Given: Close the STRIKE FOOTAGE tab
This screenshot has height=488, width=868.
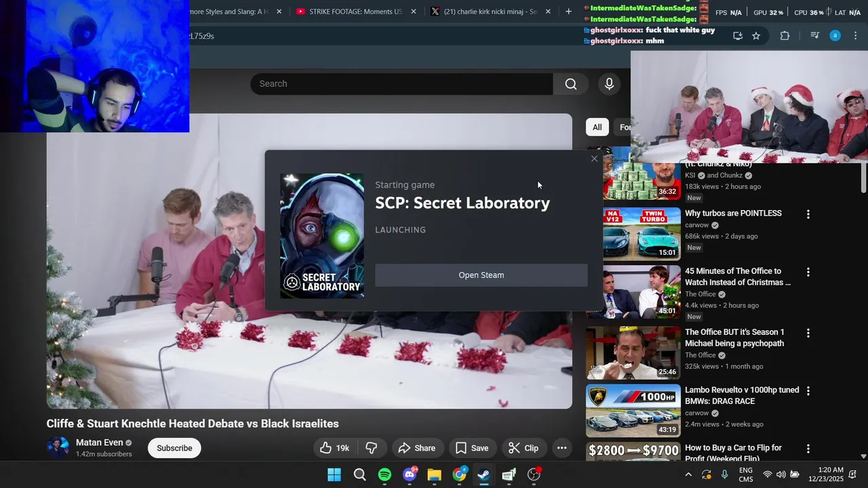Looking at the screenshot, I should pos(414,12).
